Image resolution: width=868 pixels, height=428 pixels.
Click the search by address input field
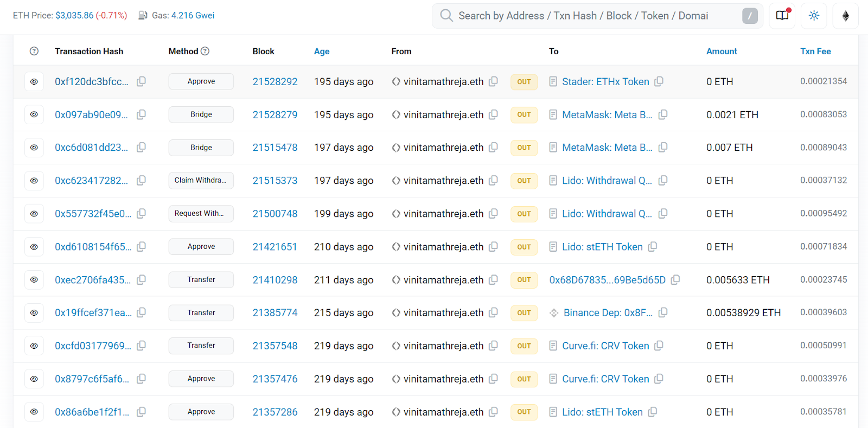click(597, 16)
